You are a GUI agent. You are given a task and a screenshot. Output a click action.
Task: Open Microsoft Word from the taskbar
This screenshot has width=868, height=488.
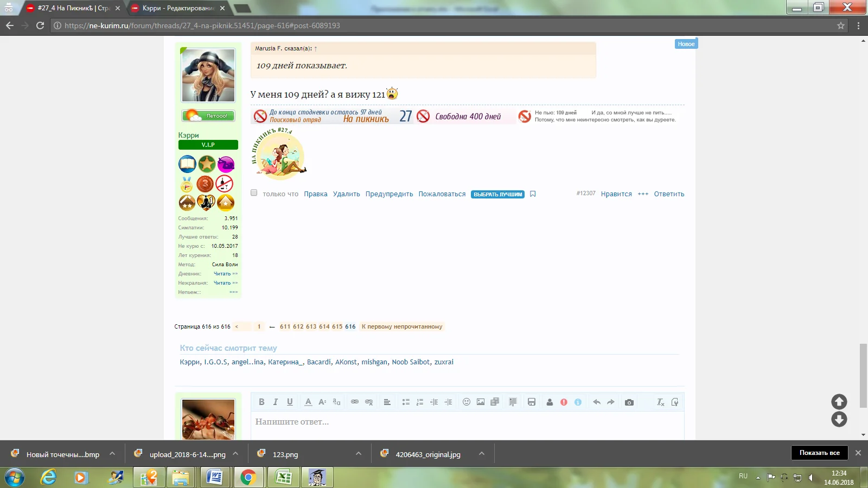(215, 478)
